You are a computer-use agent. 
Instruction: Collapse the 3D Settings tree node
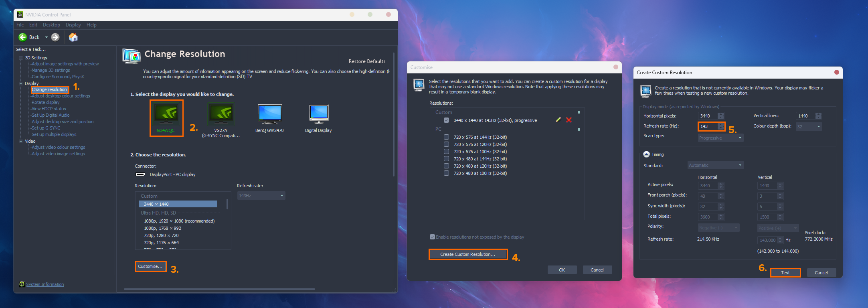pyautogui.click(x=21, y=58)
